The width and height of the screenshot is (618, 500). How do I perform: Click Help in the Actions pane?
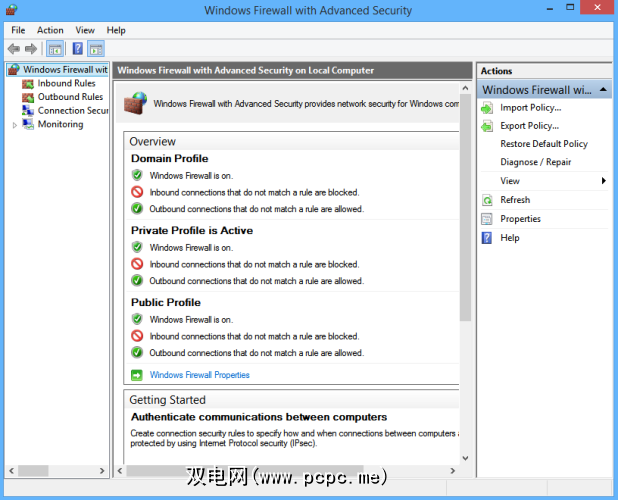tap(510, 238)
